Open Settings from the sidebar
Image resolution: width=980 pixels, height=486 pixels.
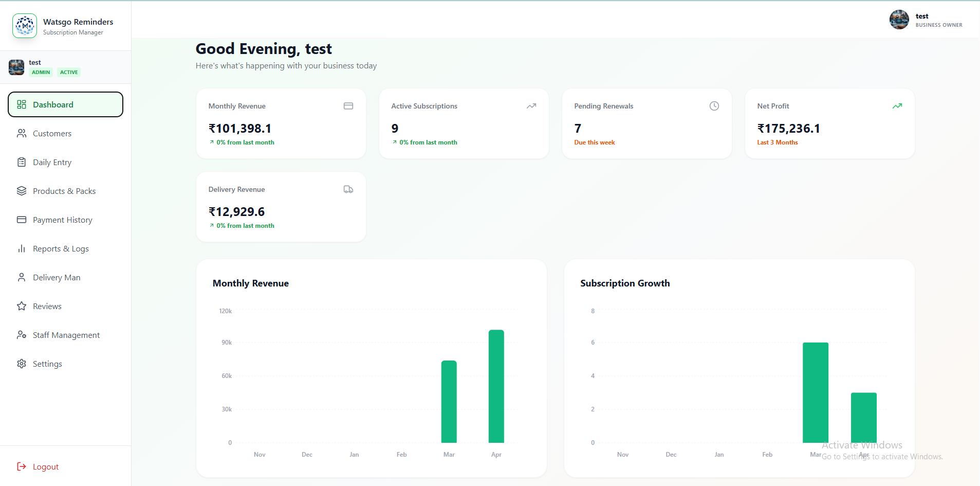[47, 364]
